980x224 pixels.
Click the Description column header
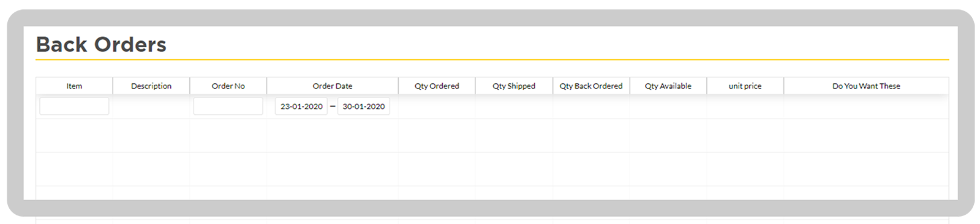click(x=151, y=86)
